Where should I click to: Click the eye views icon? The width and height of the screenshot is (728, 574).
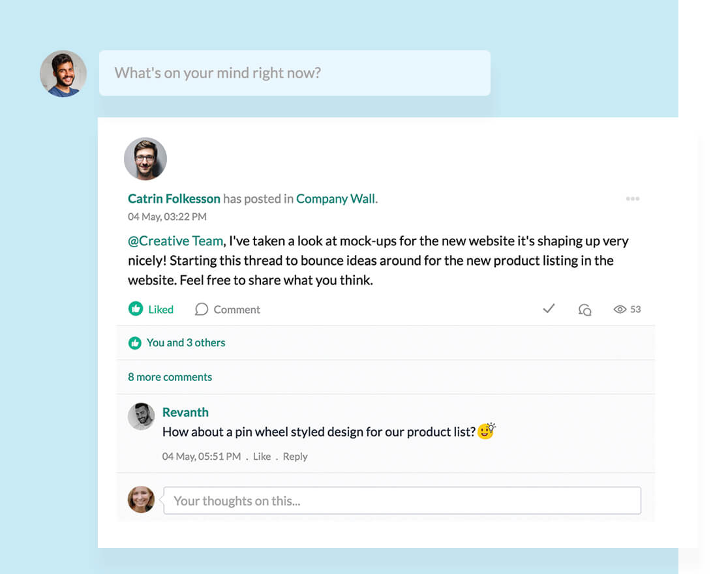point(620,309)
